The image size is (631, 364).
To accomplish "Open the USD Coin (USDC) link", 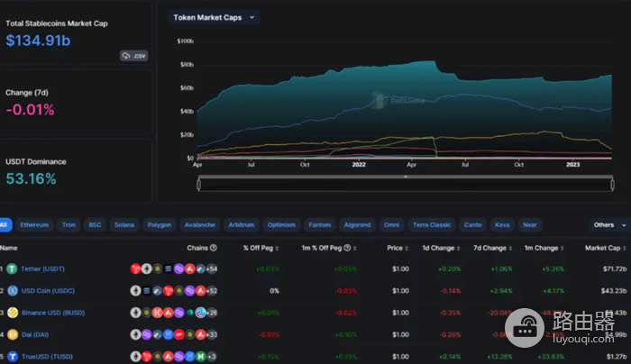I will pyautogui.click(x=48, y=290).
